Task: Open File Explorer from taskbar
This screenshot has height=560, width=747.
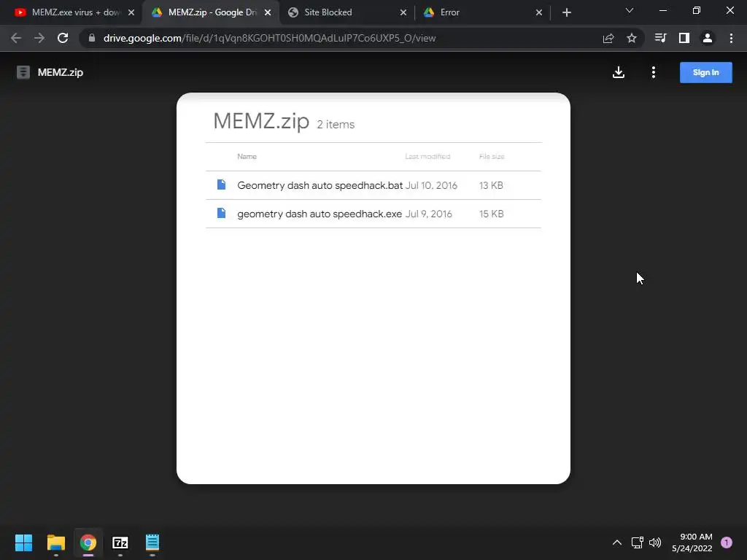Action: tap(55, 542)
